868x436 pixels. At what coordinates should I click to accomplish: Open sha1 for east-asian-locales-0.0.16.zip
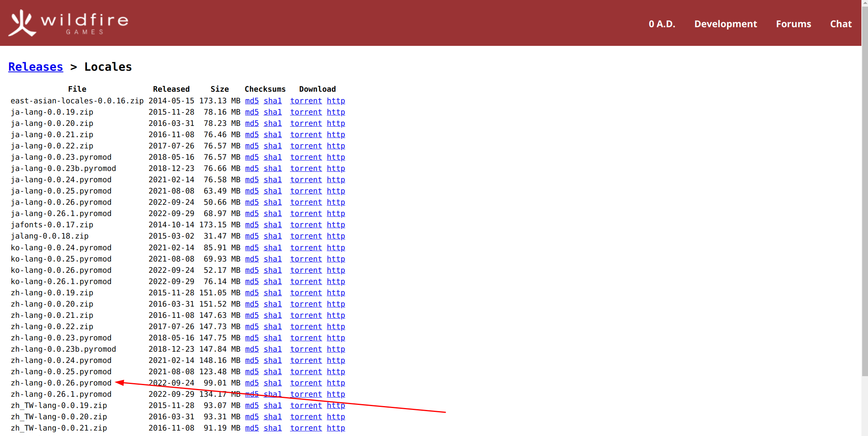click(x=273, y=101)
